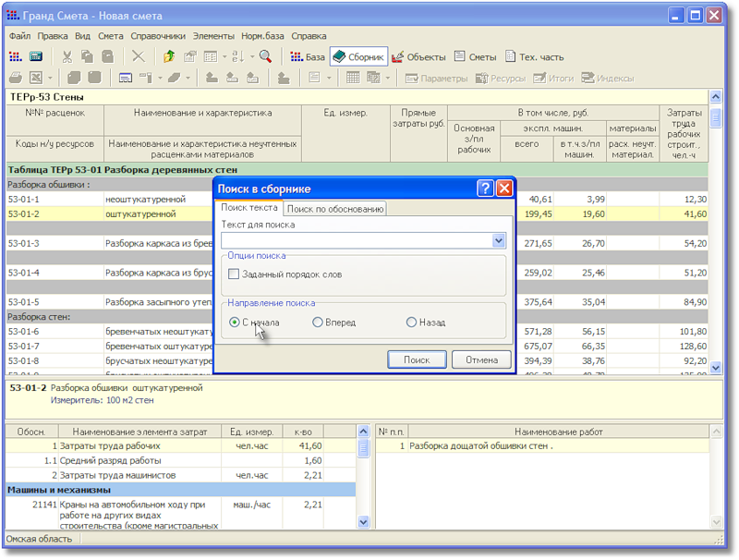The height and width of the screenshot is (560, 739).
Task: Click the calculator icon in the top toolbar
Action: click(x=36, y=57)
